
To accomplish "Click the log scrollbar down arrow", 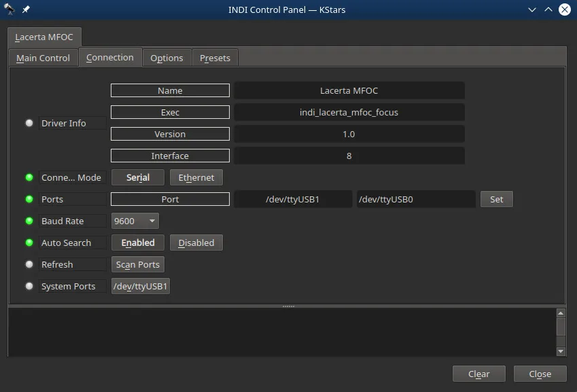I will 561,351.
